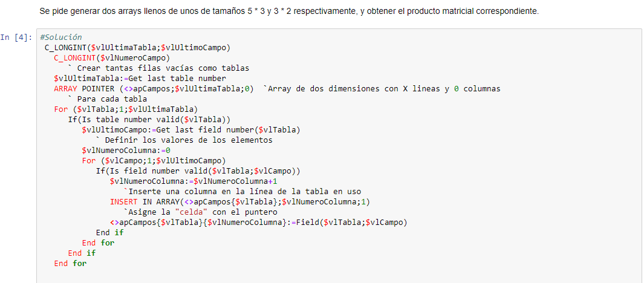Screen dimensions: 644x283
Task: Click the #Solución comment line
Action: 61,37
